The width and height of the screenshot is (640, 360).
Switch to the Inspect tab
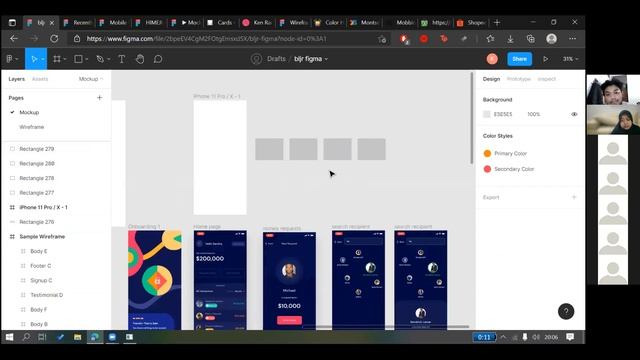point(547,79)
